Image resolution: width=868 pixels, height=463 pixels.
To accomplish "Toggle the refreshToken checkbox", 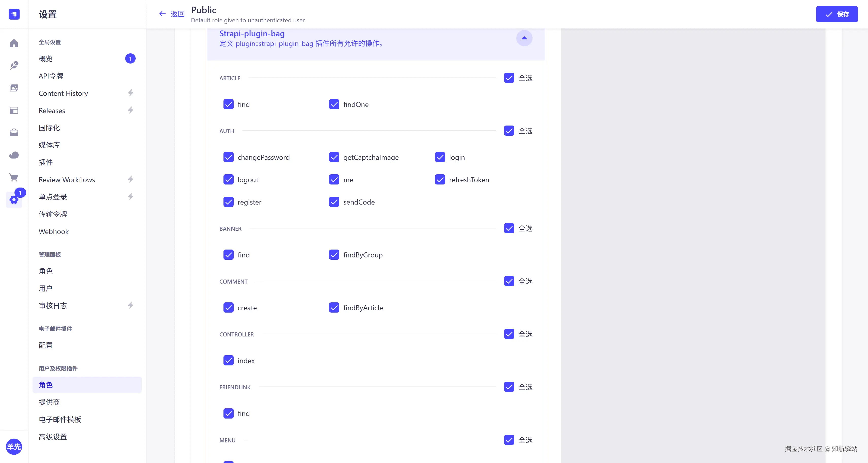I will tap(440, 180).
